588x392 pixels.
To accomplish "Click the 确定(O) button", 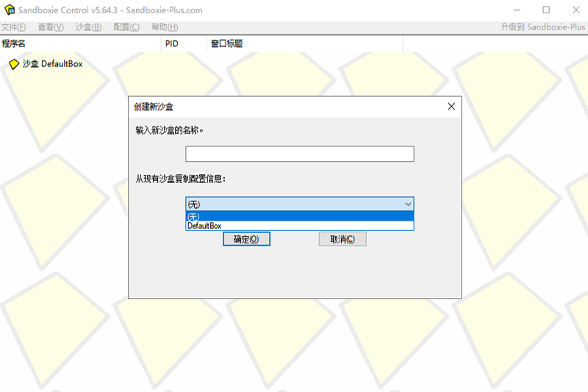I will (246, 239).
